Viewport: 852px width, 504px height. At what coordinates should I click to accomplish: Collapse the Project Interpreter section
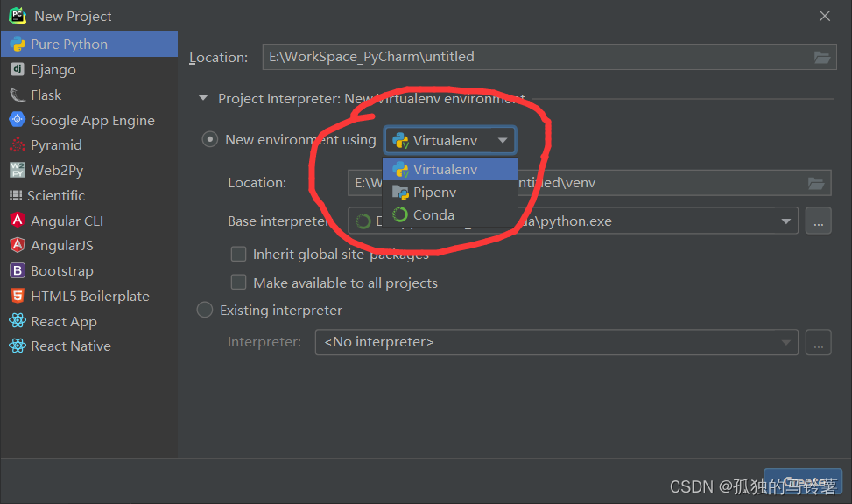203,98
